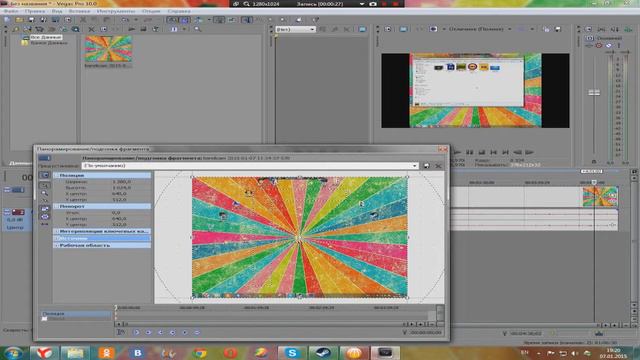Open the Вид menu

pyautogui.click(x=57, y=11)
